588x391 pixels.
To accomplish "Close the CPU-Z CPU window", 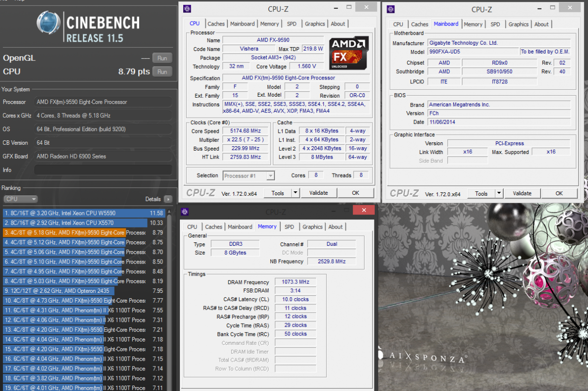I will click(365, 7).
